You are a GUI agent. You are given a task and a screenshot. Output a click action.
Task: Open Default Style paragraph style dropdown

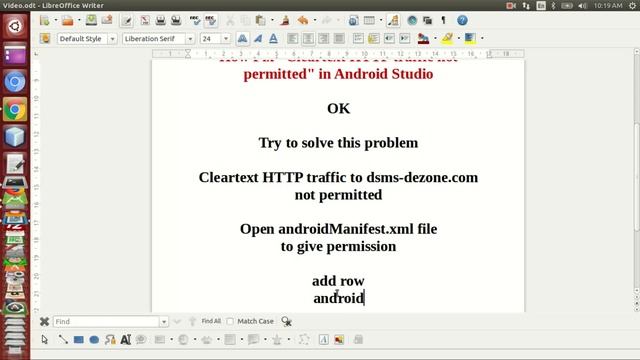point(112,39)
